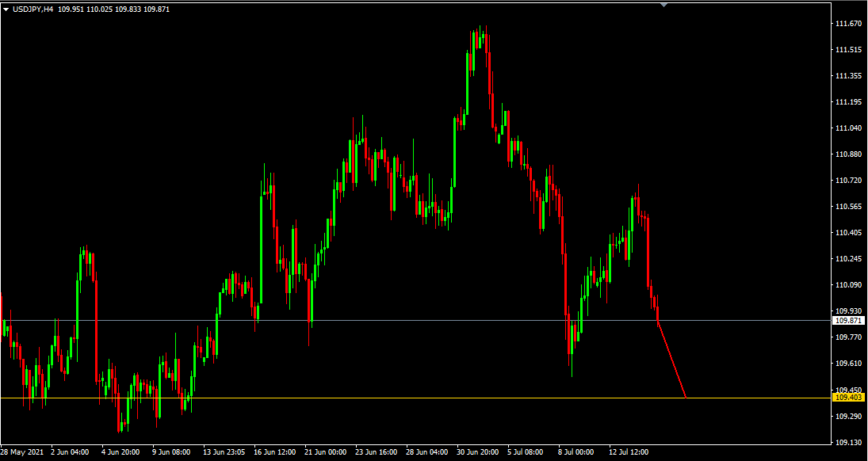Click the USDJPY,H4 symbol label
This screenshot has width=868, height=461.
(x=33, y=10)
